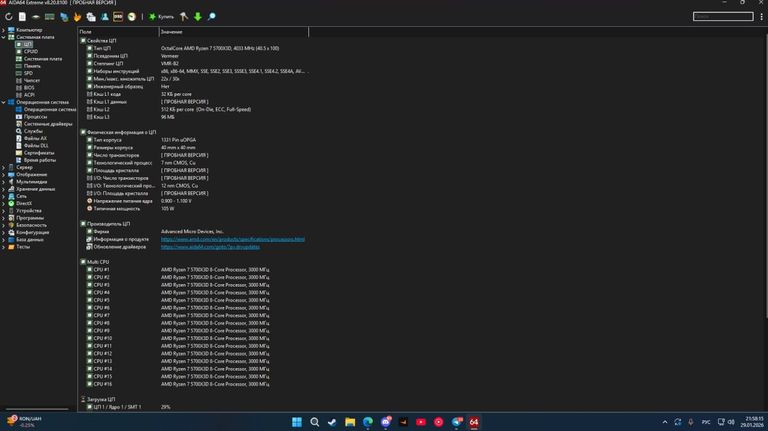
Task: Click the AIDA64 icon in the taskbar
Action: (474, 422)
